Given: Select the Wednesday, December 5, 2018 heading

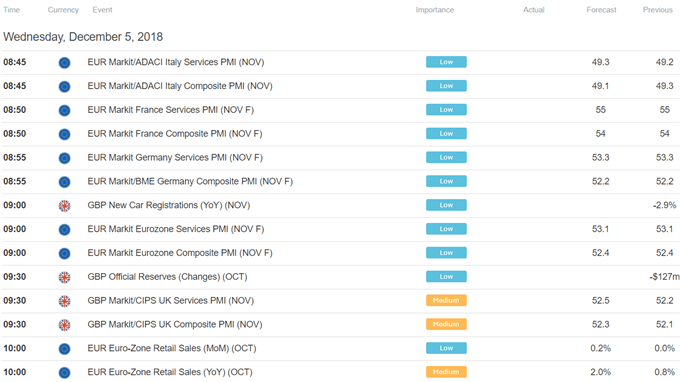Looking at the screenshot, I should 83,37.
